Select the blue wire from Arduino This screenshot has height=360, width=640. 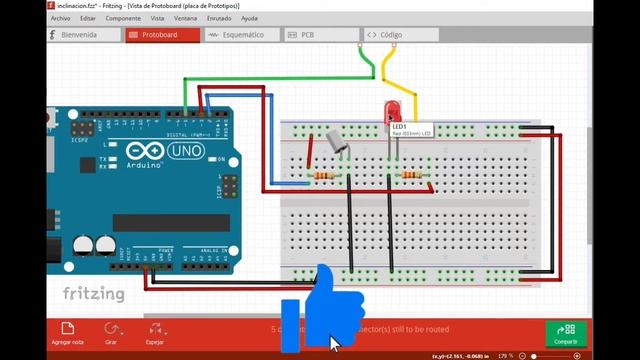click(271, 139)
